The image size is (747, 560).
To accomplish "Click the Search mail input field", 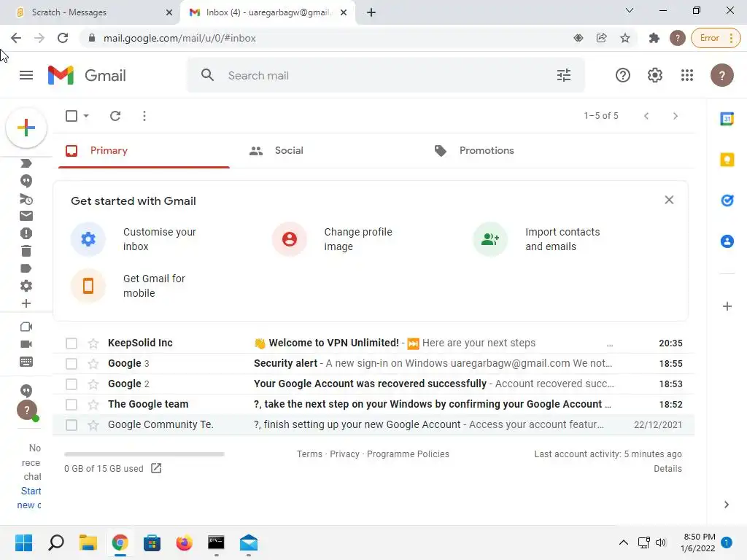I will [x=386, y=75].
